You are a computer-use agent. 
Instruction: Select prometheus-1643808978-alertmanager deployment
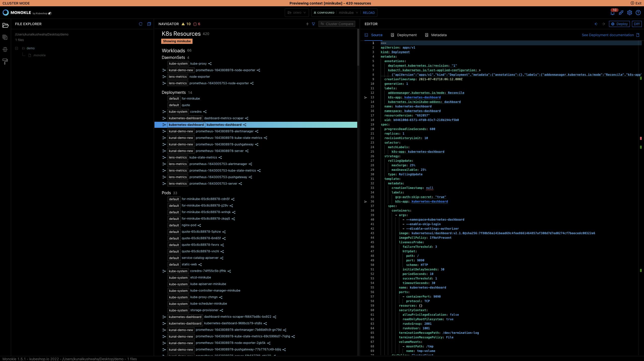pos(225,131)
